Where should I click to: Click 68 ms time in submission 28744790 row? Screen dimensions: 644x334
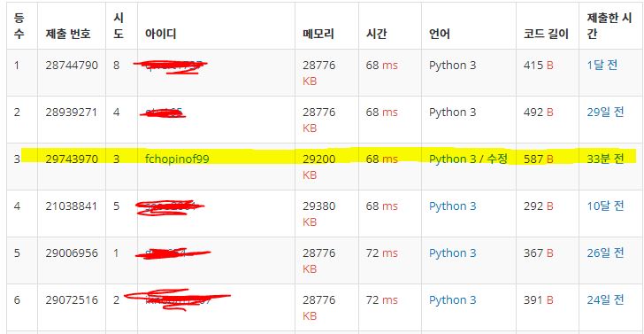click(382, 65)
